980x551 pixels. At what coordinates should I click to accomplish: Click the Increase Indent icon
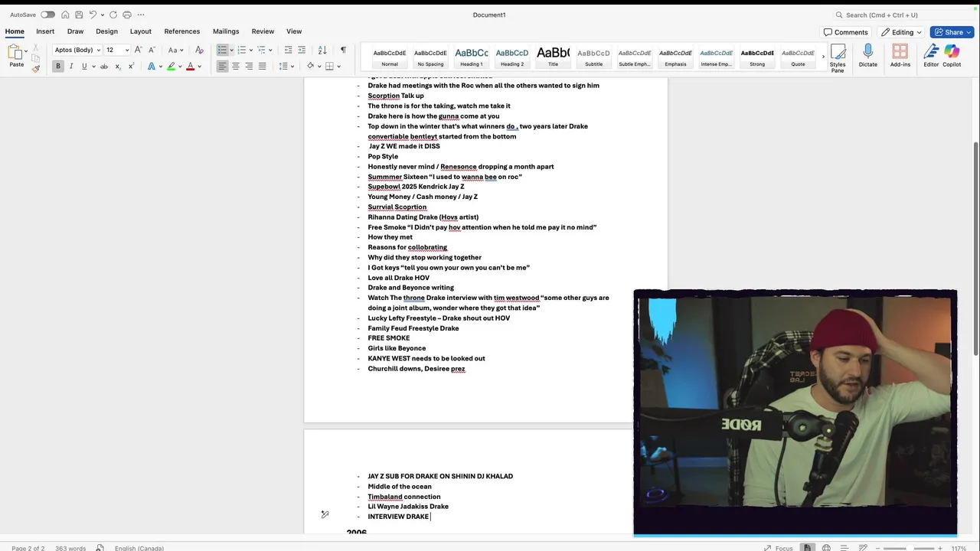point(302,50)
